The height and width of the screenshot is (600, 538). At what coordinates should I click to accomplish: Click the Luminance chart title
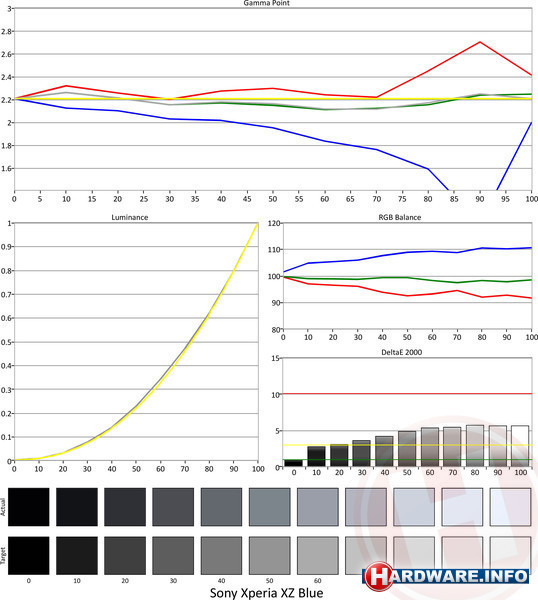(130, 217)
